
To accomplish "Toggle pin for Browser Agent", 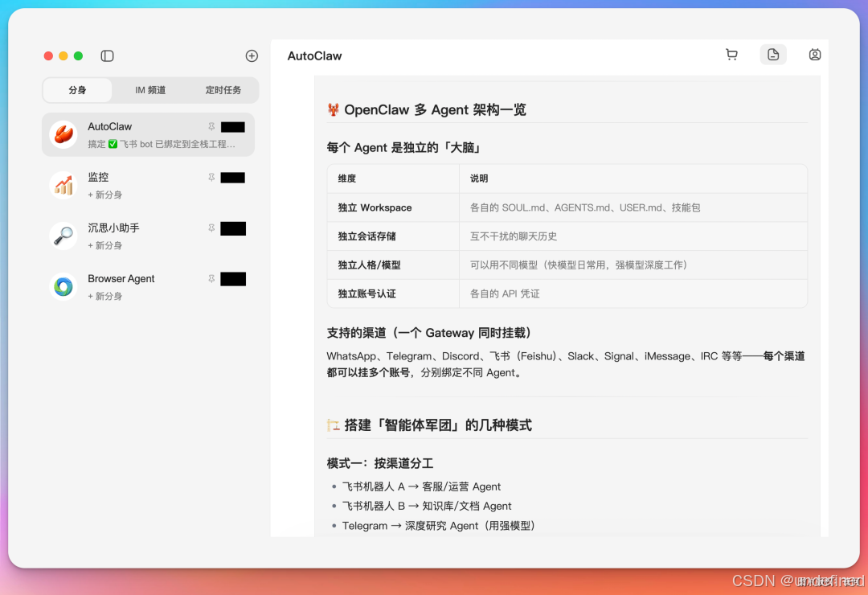I will click(x=211, y=279).
